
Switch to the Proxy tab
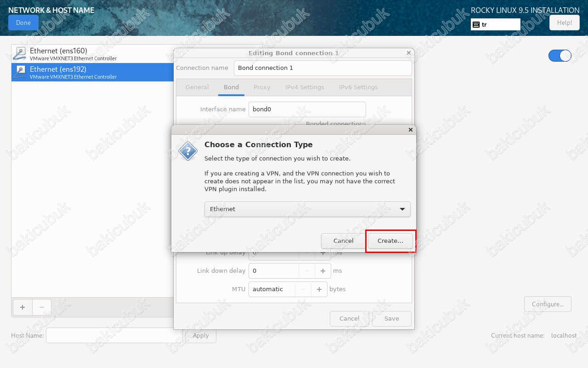tap(262, 87)
